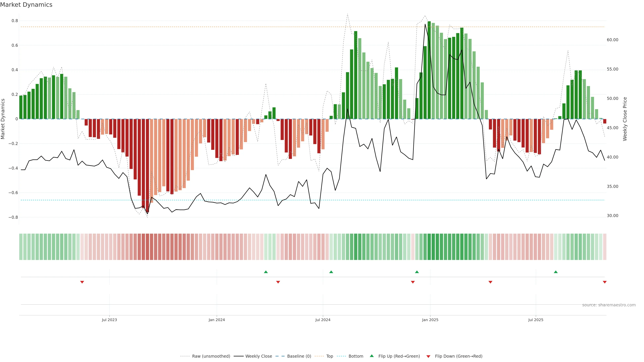Viewport: 644px width, 362px height.
Task: Click the latest green Flip Up triangle marker
Action: tap(555, 272)
